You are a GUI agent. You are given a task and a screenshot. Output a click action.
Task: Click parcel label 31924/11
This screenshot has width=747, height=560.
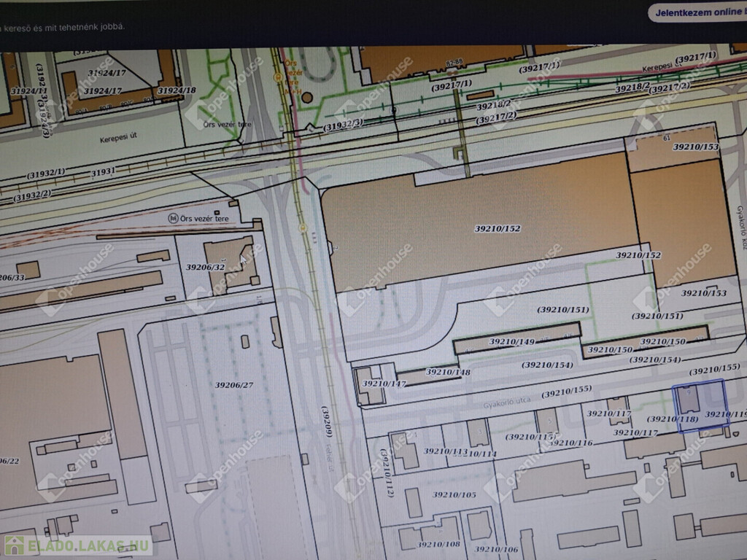pos(28,90)
